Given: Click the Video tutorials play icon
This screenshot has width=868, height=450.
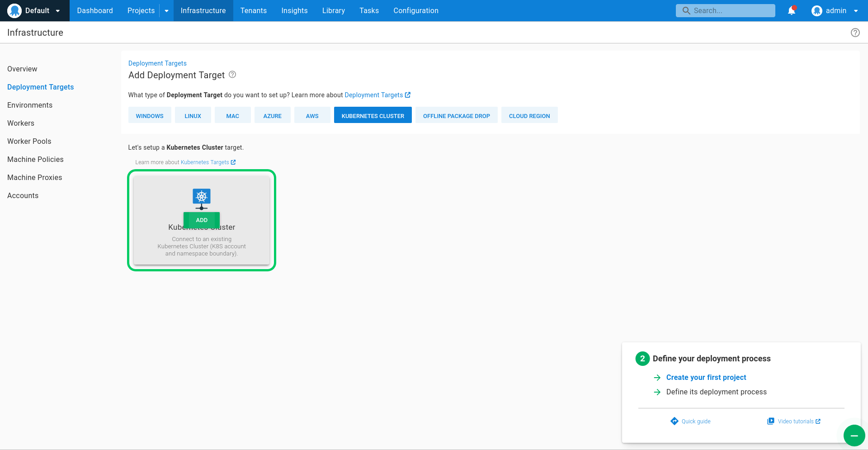Looking at the screenshot, I should pos(771,421).
